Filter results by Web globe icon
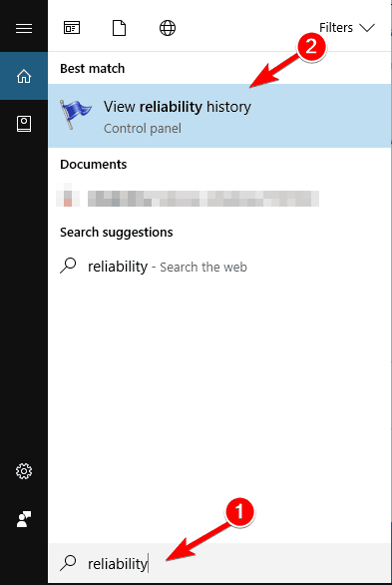 tap(168, 28)
